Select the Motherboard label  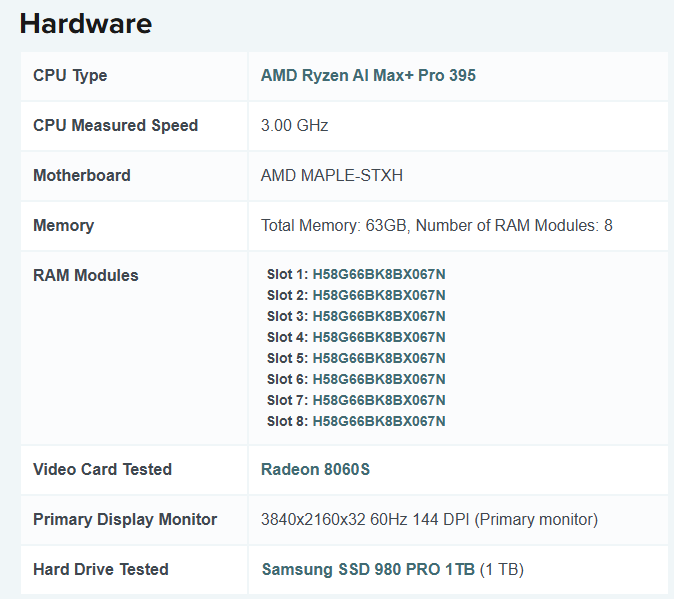tap(82, 175)
